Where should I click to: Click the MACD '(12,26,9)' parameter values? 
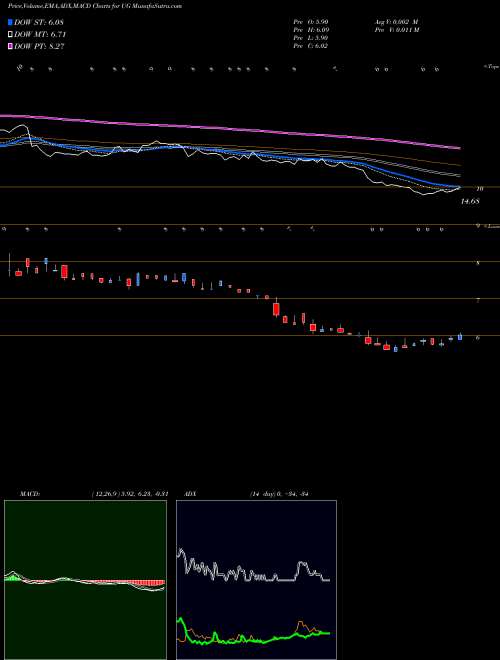130,494
